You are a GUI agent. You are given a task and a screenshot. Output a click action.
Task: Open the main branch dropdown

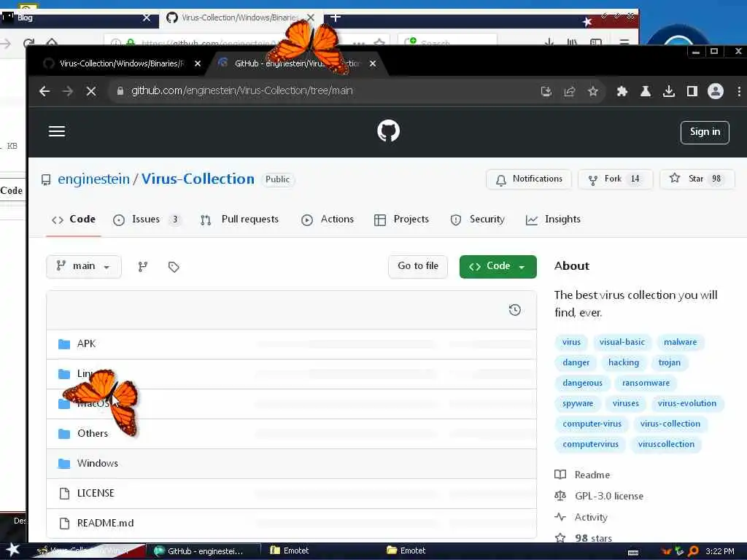(x=84, y=266)
